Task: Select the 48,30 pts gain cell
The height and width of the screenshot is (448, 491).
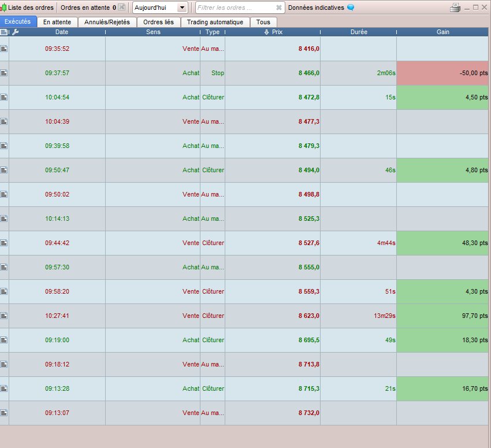Action: 442,243
